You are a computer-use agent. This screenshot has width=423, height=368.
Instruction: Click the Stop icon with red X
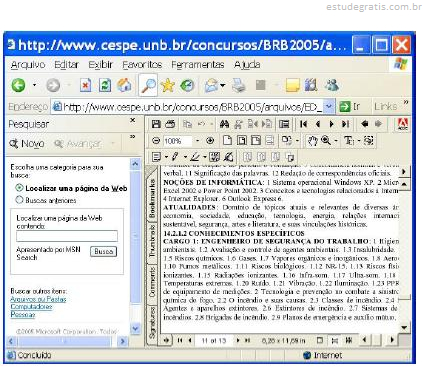[x=85, y=85]
